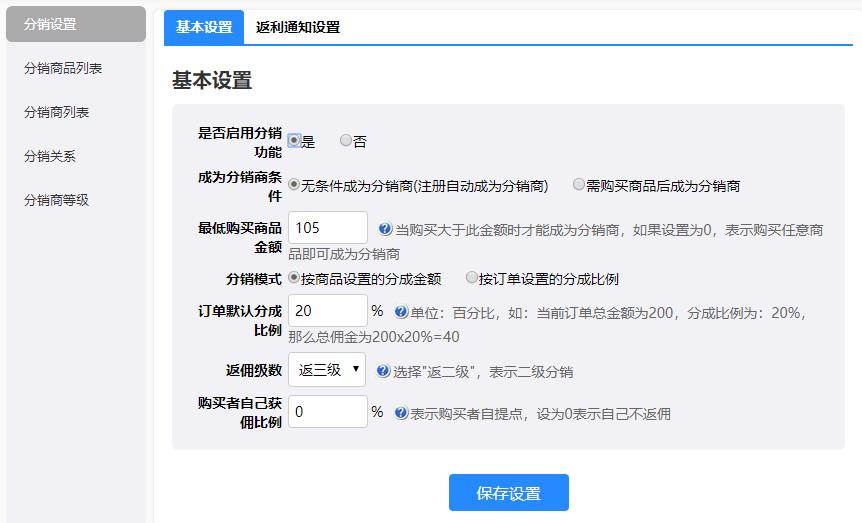Viewport: 862px width, 523px height.
Task: Click help icon beside 订单默认分成比例 field
Action: [x=401, y=312]
